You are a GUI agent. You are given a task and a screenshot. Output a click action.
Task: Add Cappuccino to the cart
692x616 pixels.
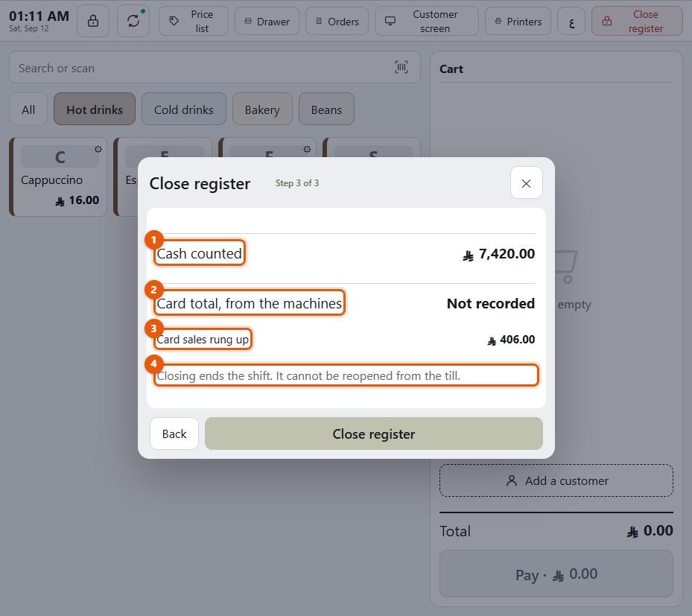(x=58, y=177)
